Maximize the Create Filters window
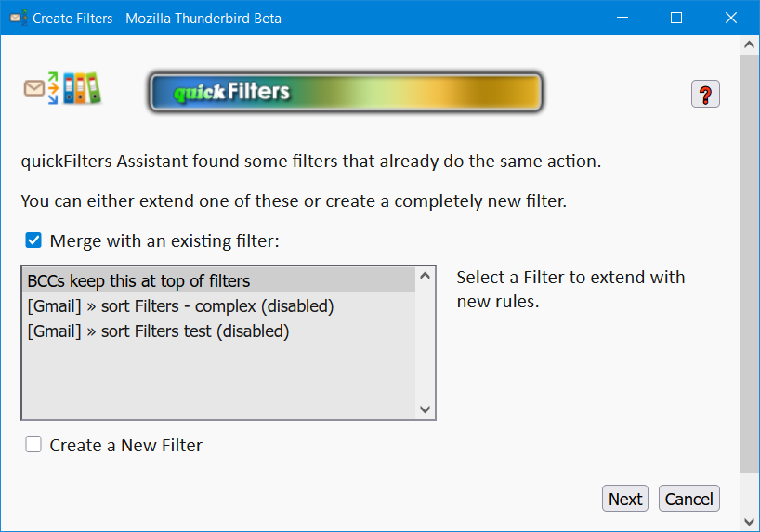 pos(676,18)
